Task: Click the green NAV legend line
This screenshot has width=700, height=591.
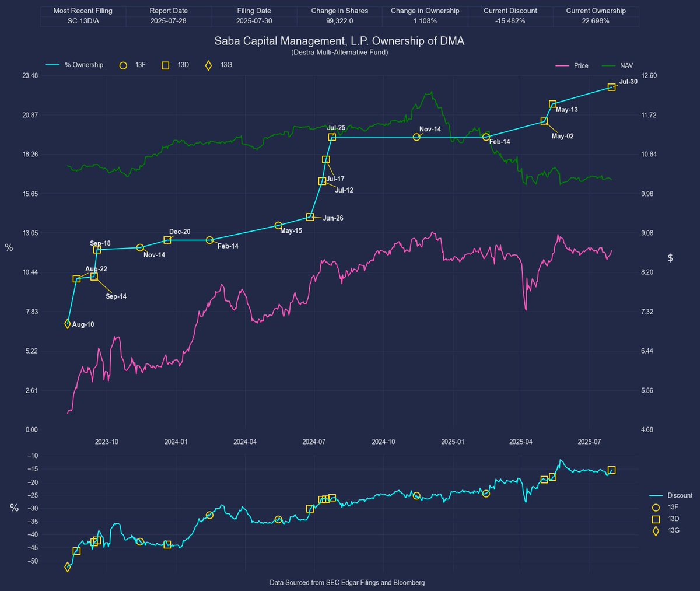Action: 608,66
